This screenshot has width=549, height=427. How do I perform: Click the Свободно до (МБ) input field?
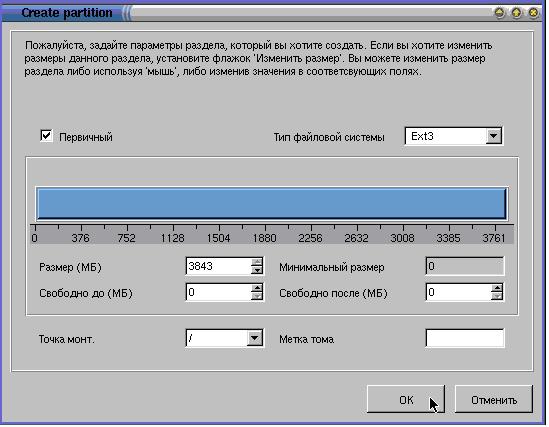[218, 292]
